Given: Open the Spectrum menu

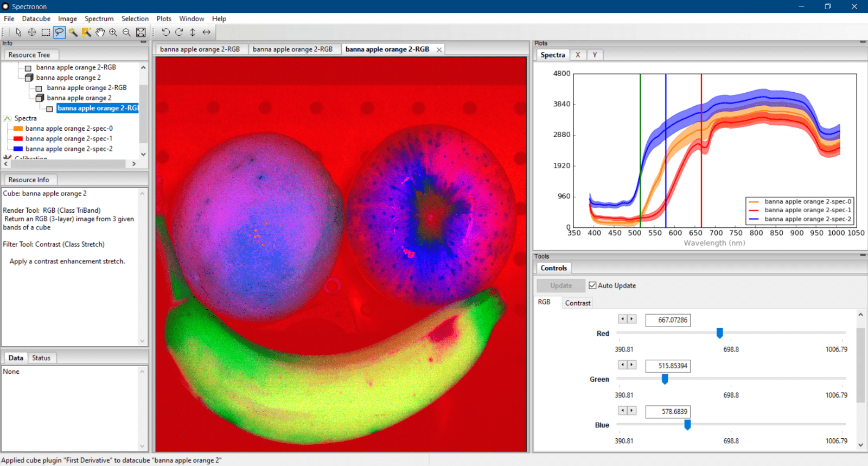Looking at the screenshot, I should click(x=99, y=18).
